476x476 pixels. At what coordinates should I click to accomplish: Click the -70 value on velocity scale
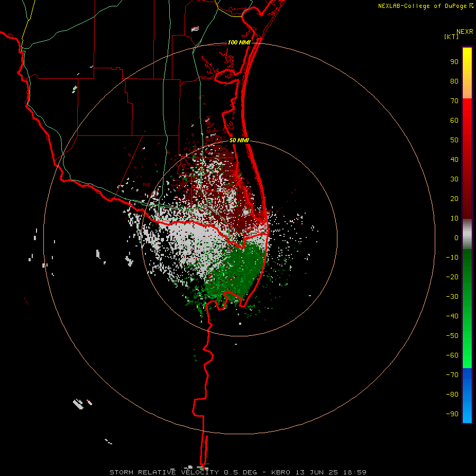(x=452, y=374)
